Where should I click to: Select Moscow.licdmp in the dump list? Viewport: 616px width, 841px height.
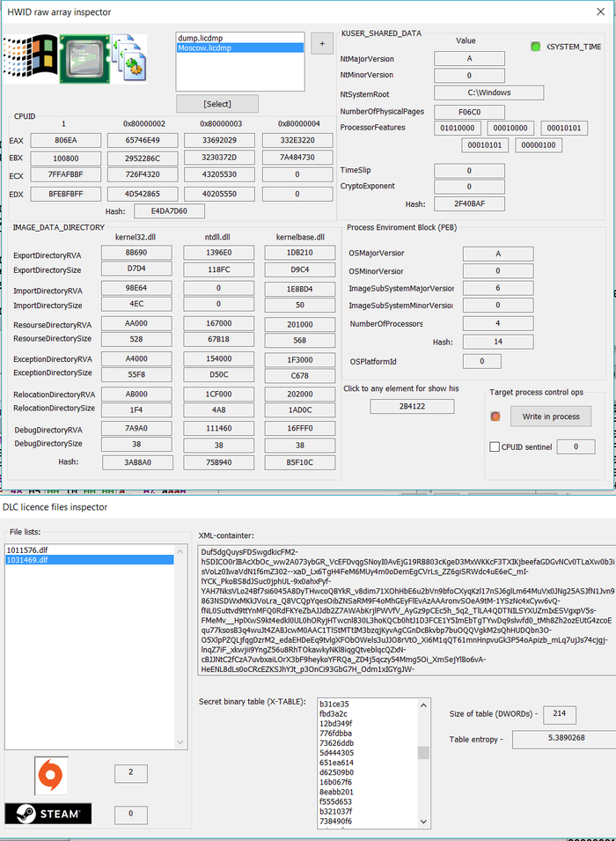240,48
